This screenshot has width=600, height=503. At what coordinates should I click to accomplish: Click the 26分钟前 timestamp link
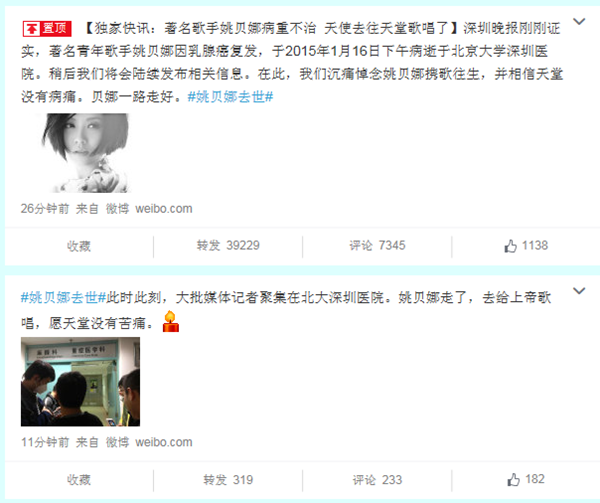pyautogui.click(x=45, y=209)
